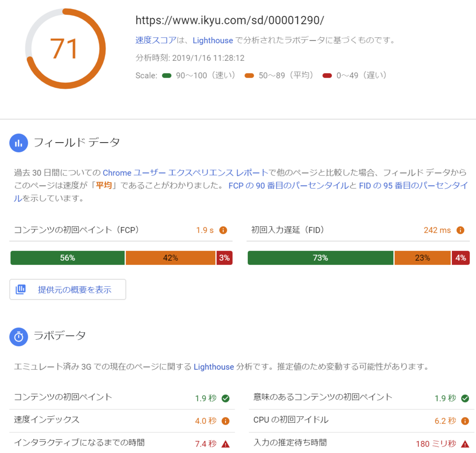The image size is (476, 453).
Task: Click the ラボデータ stopwatch icon
Action: [x=19, y=336]
